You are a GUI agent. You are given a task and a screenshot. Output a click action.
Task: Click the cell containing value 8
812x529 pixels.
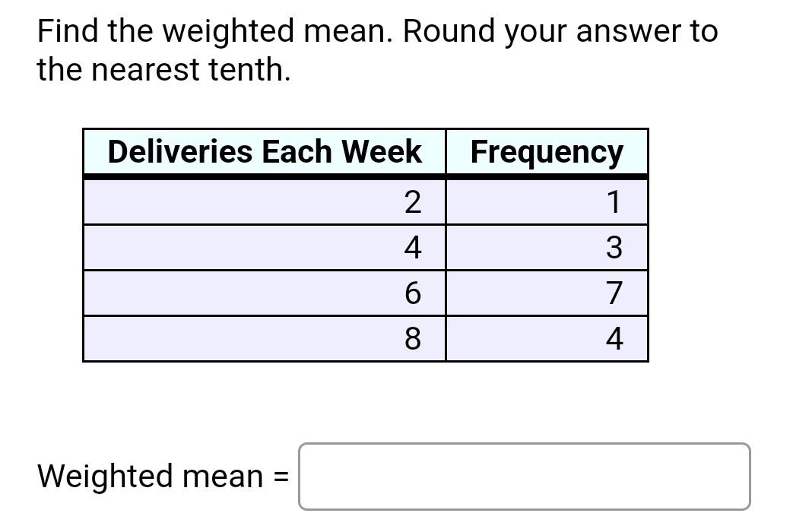[x=411, y=341]
